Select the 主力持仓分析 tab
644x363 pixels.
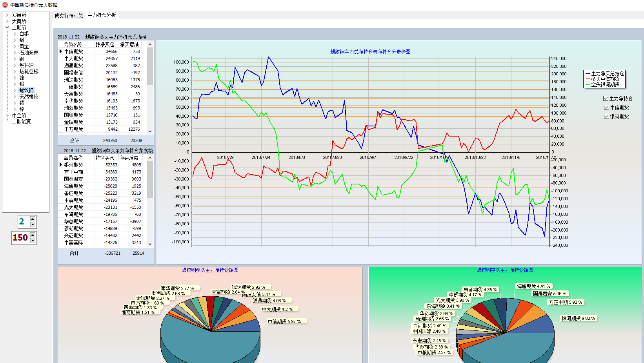102,15
